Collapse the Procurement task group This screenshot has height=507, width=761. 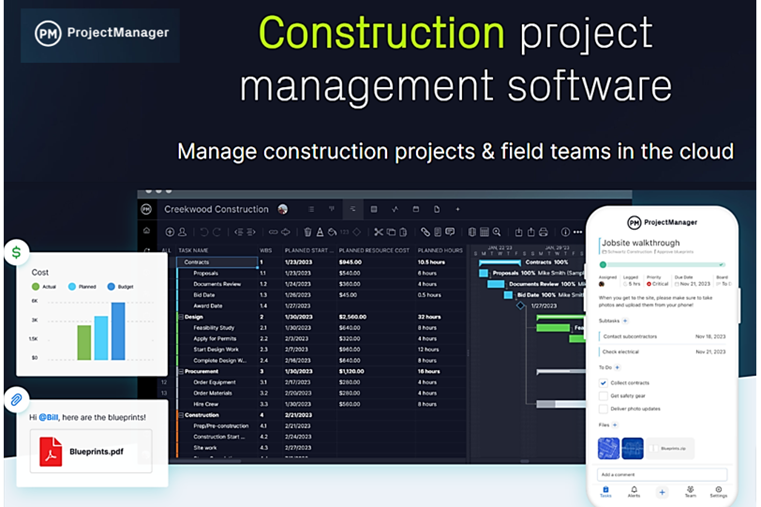tap(181, 371)
